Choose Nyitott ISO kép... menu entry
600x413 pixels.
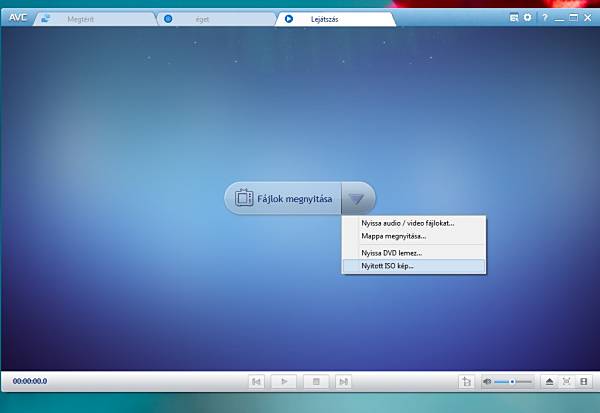[414, 266]
